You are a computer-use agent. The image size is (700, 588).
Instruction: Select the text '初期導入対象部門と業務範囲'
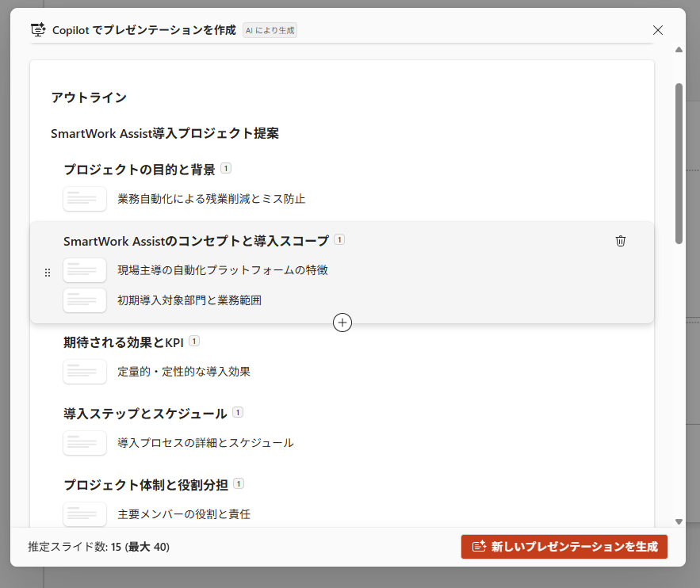(x=189, y=300)
